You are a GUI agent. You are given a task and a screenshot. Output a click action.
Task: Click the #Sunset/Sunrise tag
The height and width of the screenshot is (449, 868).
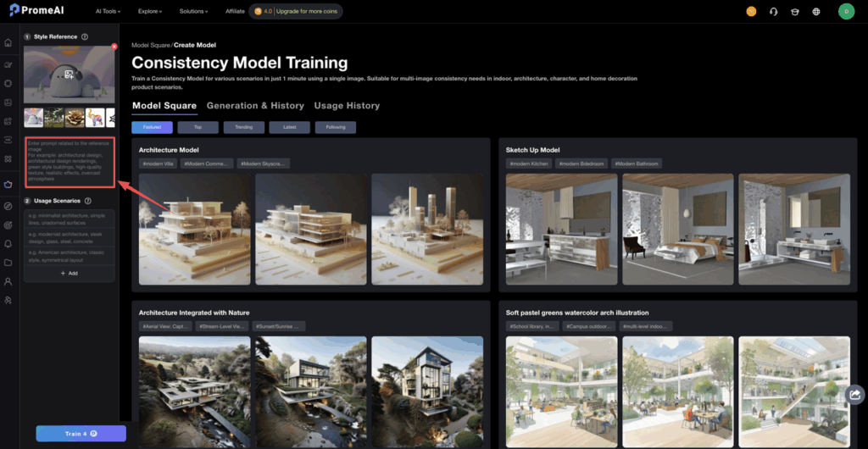pyautogui.click(x=278, y=326)
